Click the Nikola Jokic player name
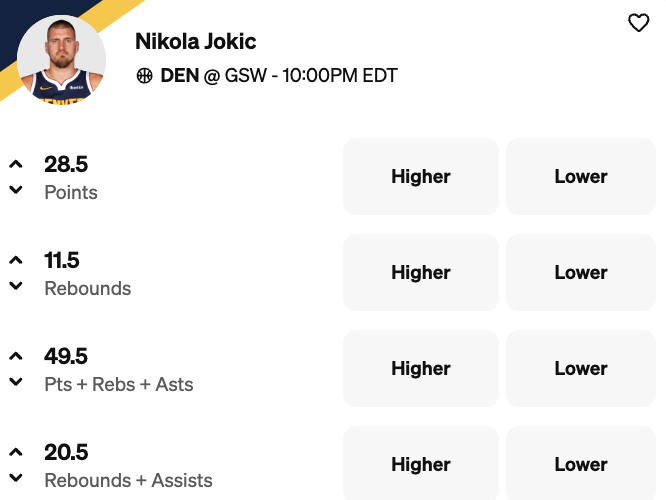This screenshot has width=666, height=500. 195,41
